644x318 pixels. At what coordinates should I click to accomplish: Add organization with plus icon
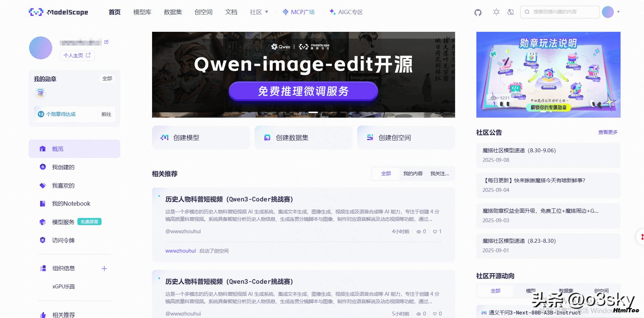pos(104,269)
